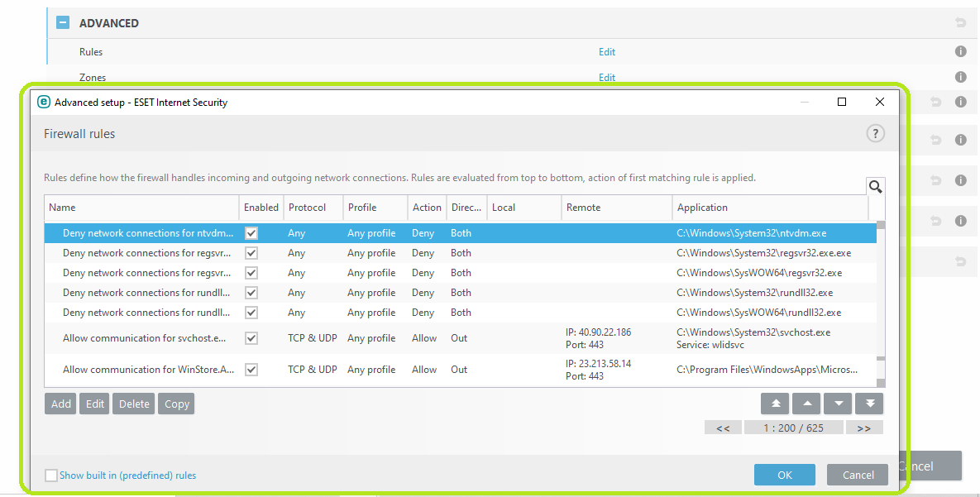The width and height of the screenshot is (980, 497).
Task: Move selected rule to the bottom
Action: [869, 404]
